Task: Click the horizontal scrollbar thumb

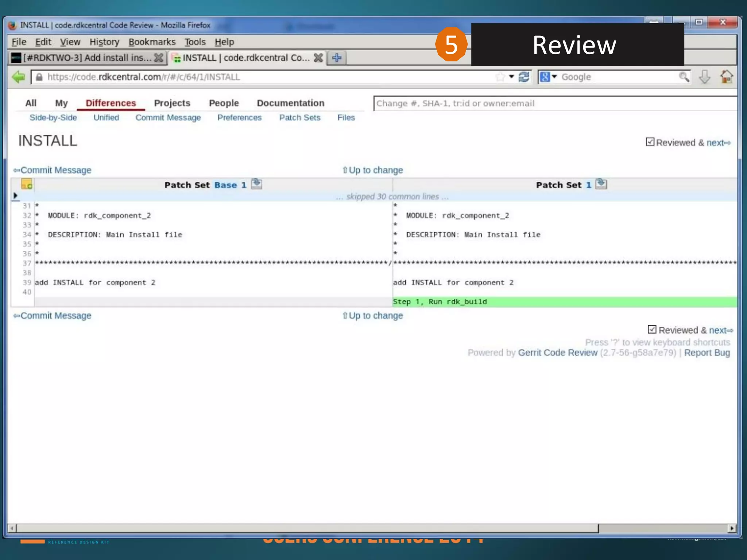Action: point(307,528)
